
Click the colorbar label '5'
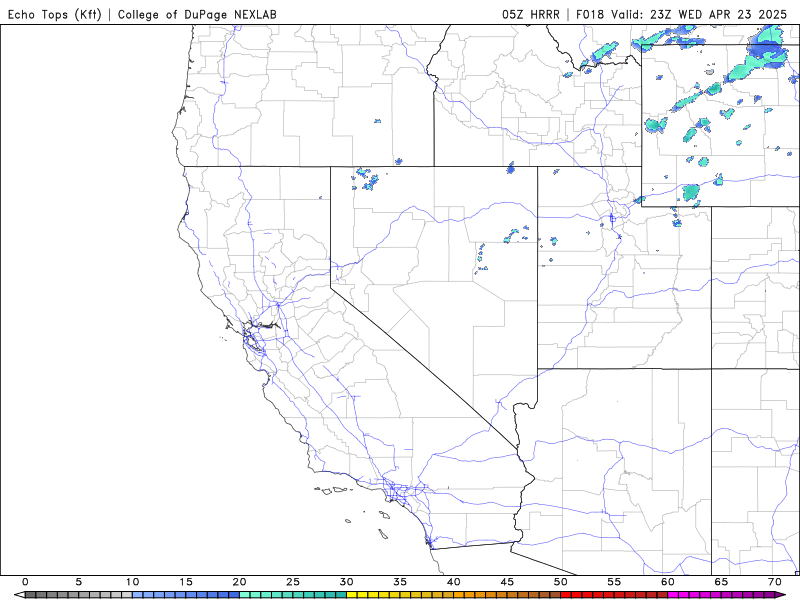coord(79,582)
